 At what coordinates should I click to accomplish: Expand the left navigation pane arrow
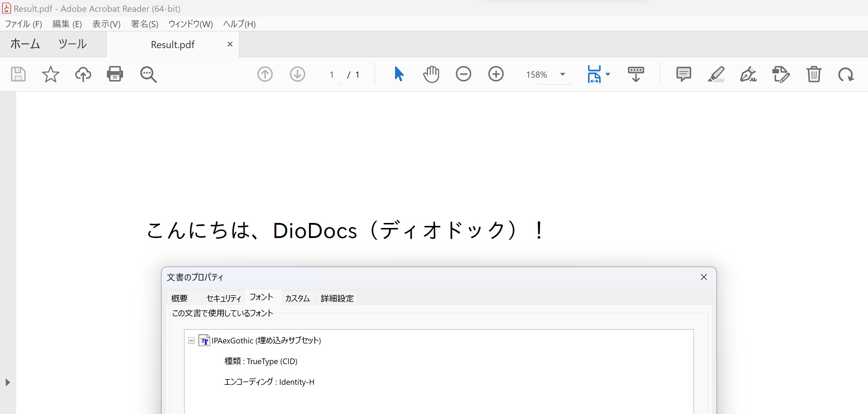pos(8,382)
